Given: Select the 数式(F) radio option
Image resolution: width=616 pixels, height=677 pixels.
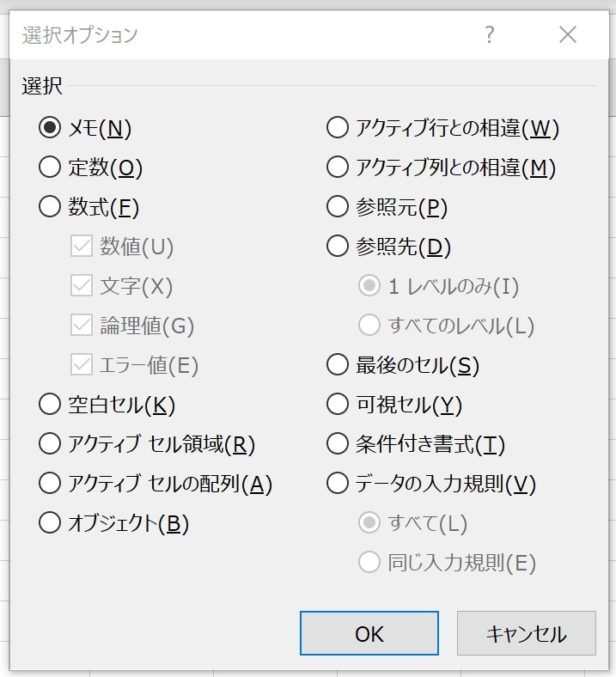Looking at the screenshot, I should tap(50, 207).
